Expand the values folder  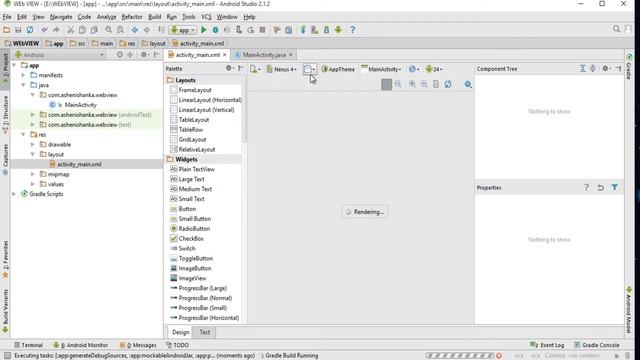pos(33,184)
